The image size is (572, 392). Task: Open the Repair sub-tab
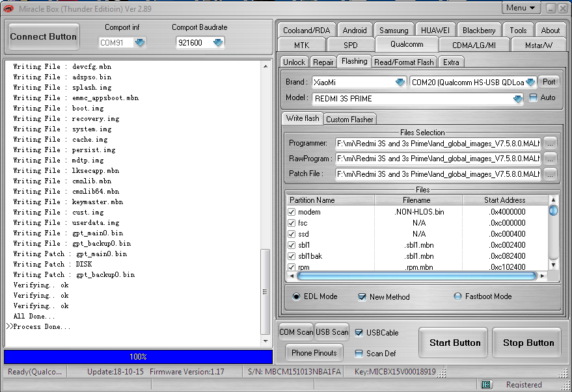point(323,62)
